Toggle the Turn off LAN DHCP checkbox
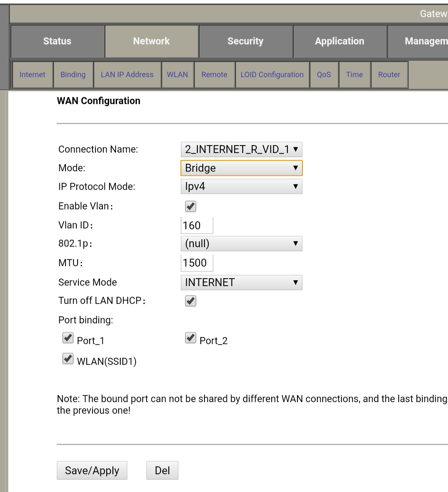Viewport: 448px width, 492px height. pyautogui.click(x=190, y=301)
